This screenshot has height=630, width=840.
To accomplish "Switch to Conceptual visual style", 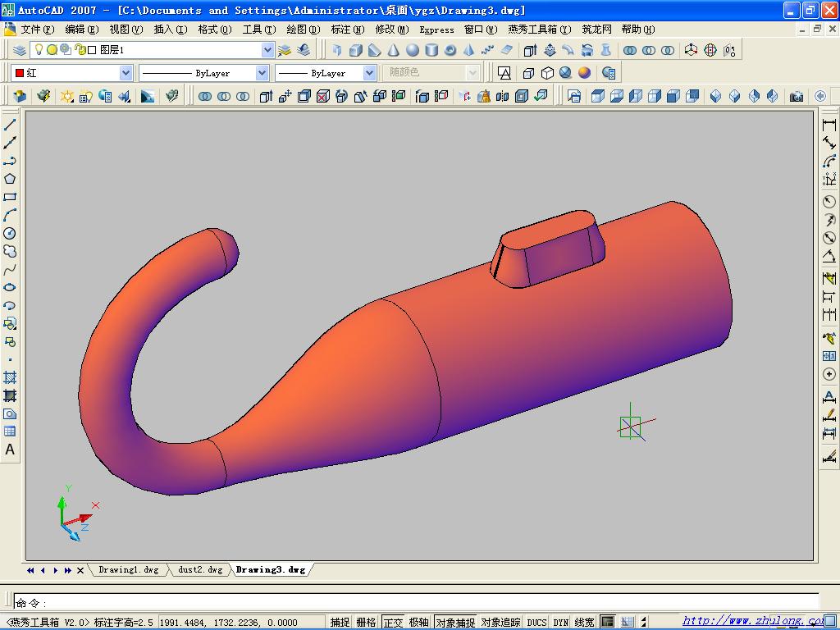I will (x=584, y=73).
